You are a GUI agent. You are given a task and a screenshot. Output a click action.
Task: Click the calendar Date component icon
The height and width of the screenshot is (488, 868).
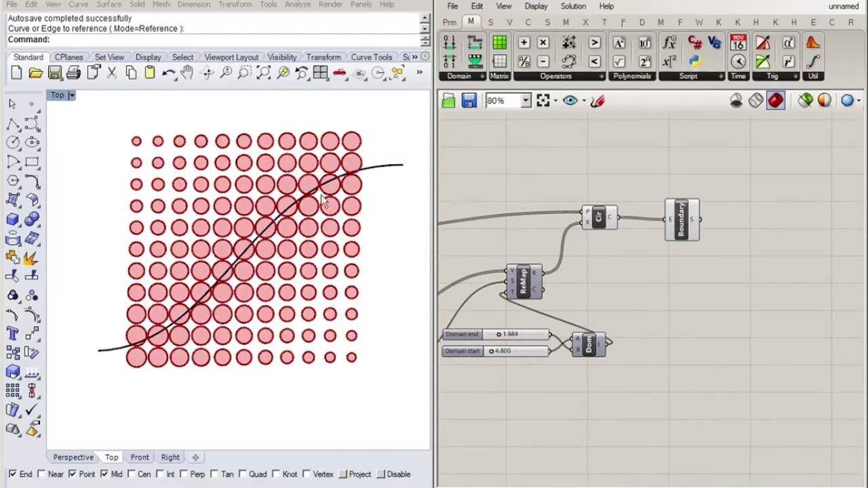(x=738, y=43)
